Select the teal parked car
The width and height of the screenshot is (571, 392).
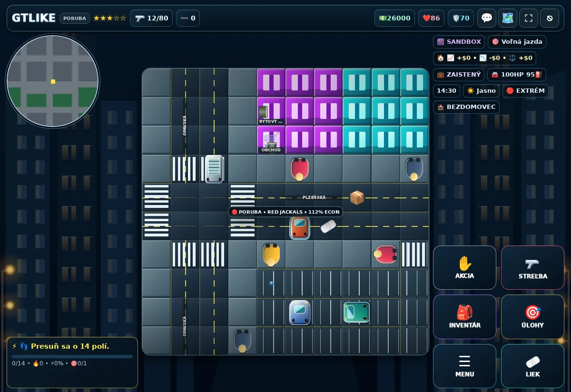pos(357,312)
